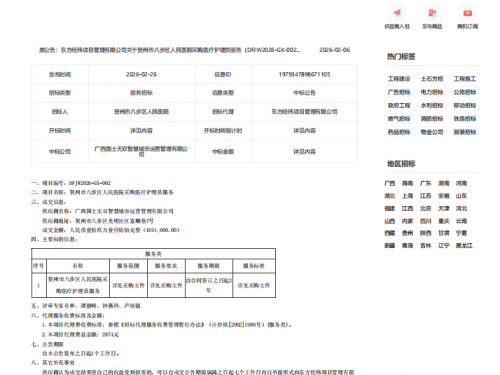
Task: Click the 重庆 region link
Action: [444, 221]
